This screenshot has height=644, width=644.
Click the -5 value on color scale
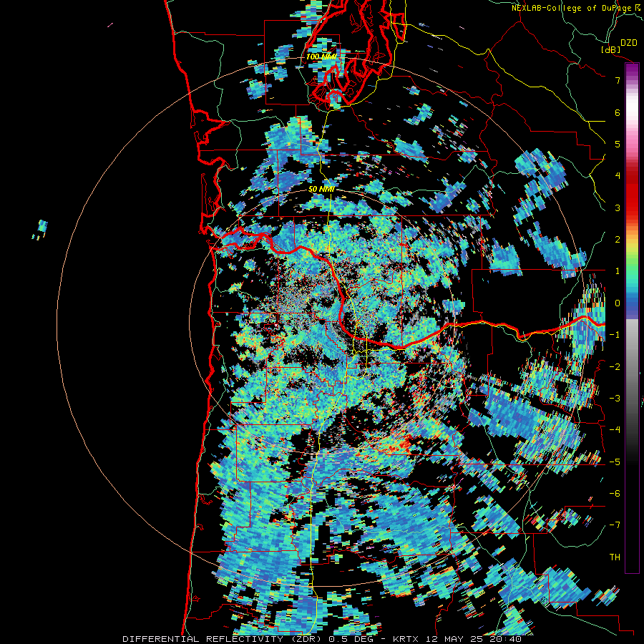tap(615, 462)
